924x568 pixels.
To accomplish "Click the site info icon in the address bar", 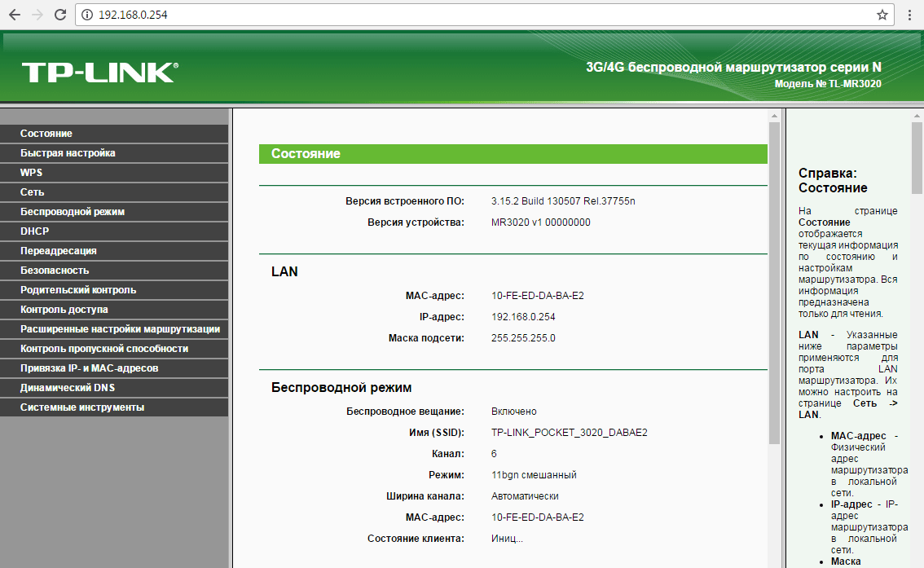I will click(x=87, y=15).
